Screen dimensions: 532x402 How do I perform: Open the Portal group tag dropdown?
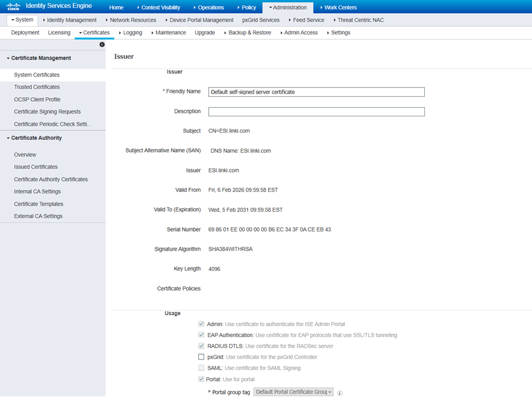point(293,392)
